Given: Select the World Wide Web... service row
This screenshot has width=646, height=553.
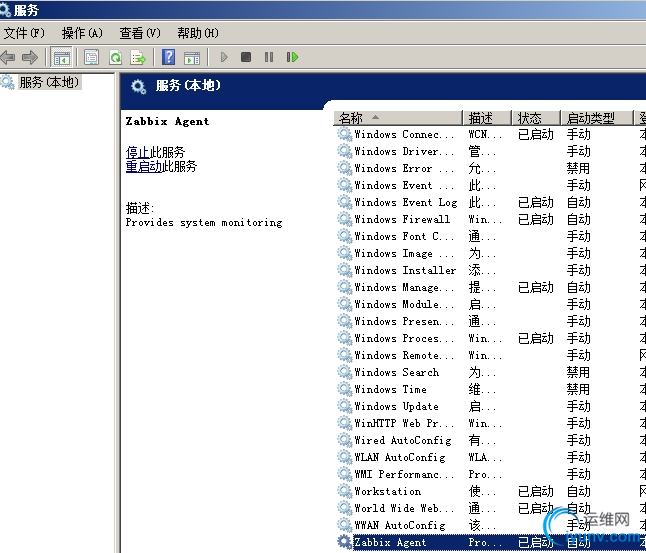Looking at the screenshot, I should (x=490, y=508).
